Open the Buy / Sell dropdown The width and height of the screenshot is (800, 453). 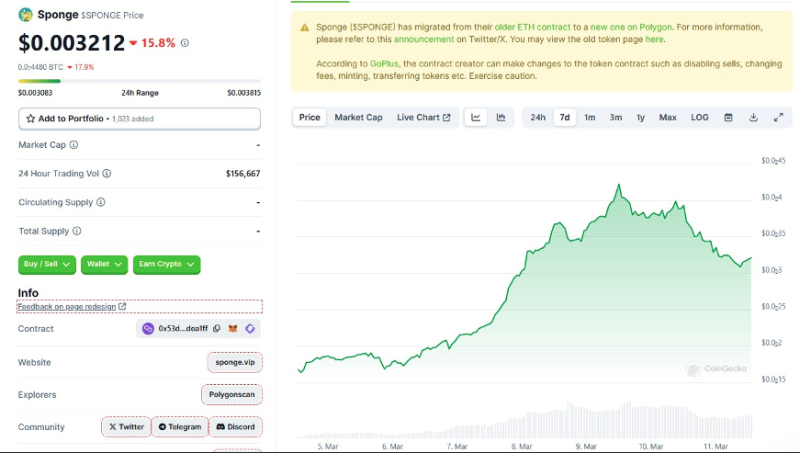click(x=47, y=264)
